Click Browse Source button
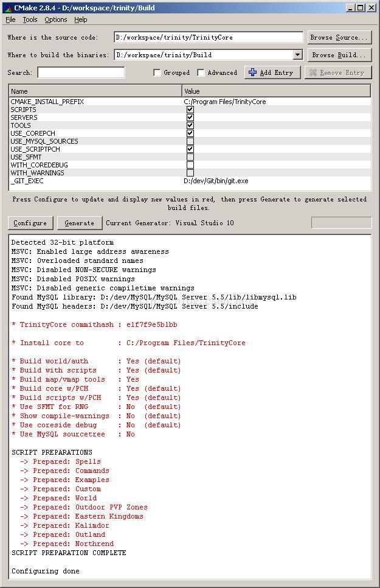380x588 pixels. [339, 38]
